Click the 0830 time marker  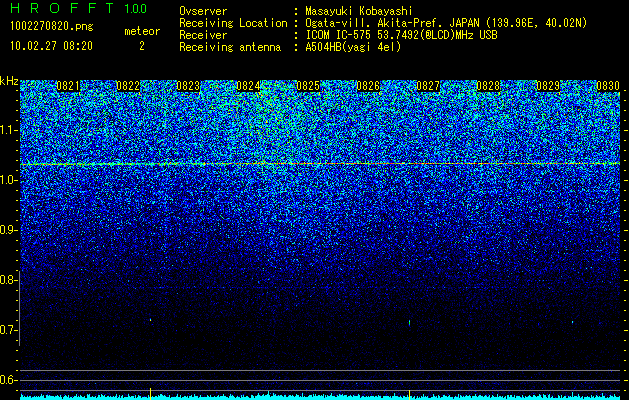[x=608, y=86]
